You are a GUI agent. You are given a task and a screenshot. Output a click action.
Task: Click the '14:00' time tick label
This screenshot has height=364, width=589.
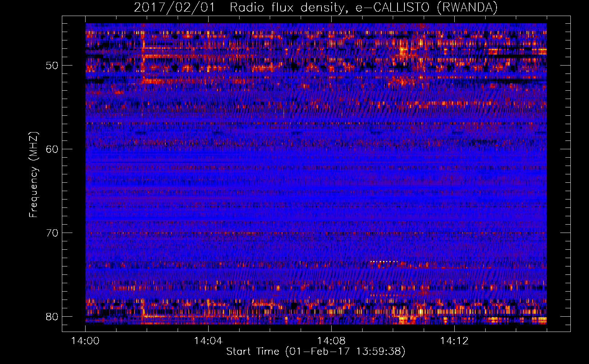[86, 341]
